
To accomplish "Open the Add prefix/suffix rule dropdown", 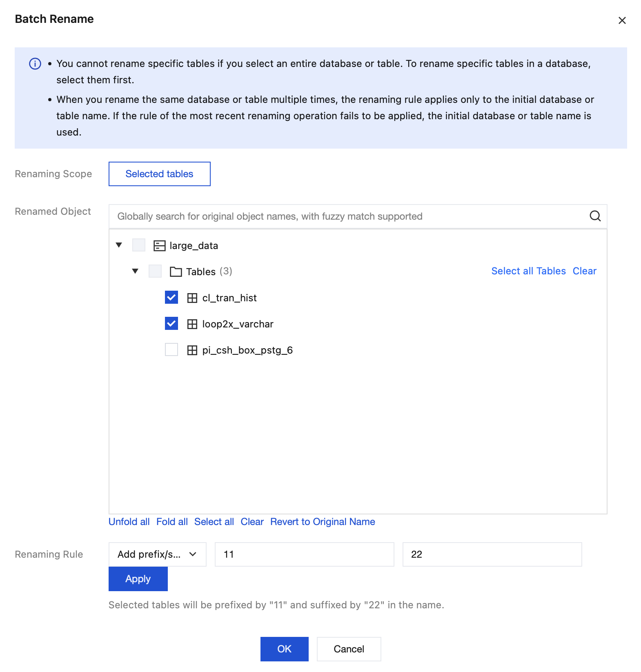I will click(157, 554).
